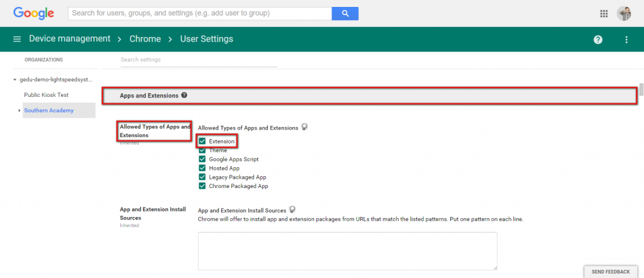Click the help question mark in green header
This screenshot has width=644, height=278.
(598, 40)
